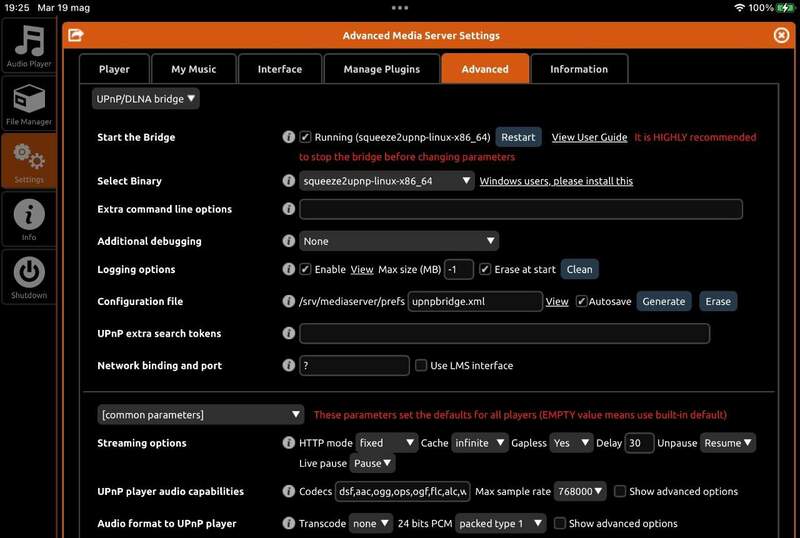This screenshot has height=538, width=800.
Task: Open the Additional debugging None dropdown
Action: coord(399,241)
